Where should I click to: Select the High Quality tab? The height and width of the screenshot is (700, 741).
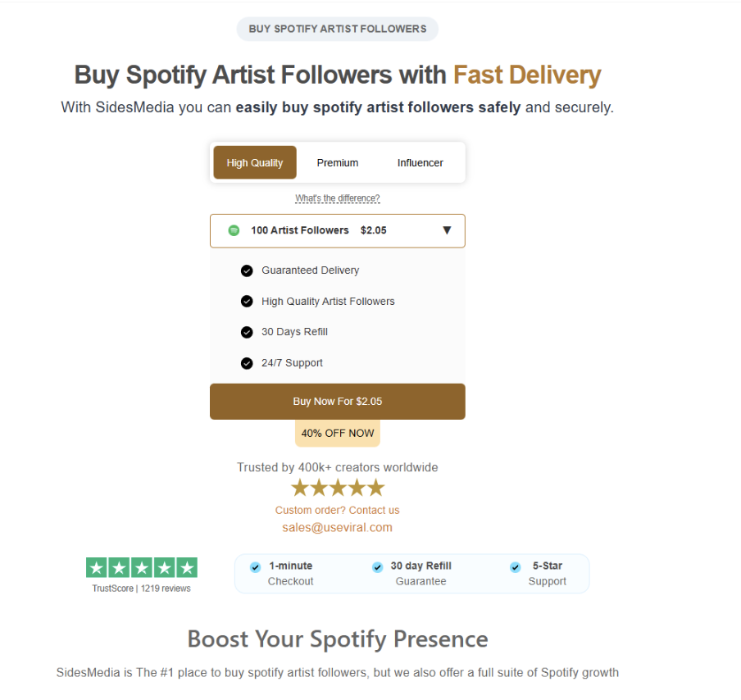255,162
